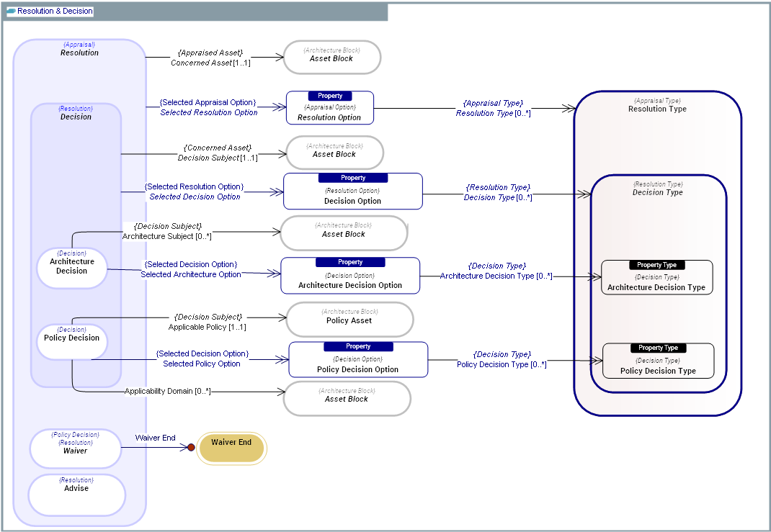Select the Resolution & Decision diagram tab
The height and width of the screenshot is (532, 771).
[55, 12]
